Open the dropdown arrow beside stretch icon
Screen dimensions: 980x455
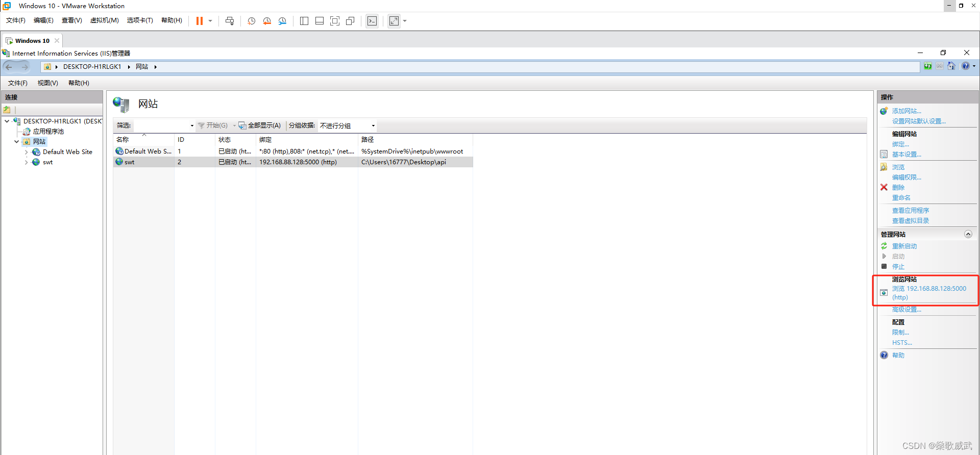[405, 21]
